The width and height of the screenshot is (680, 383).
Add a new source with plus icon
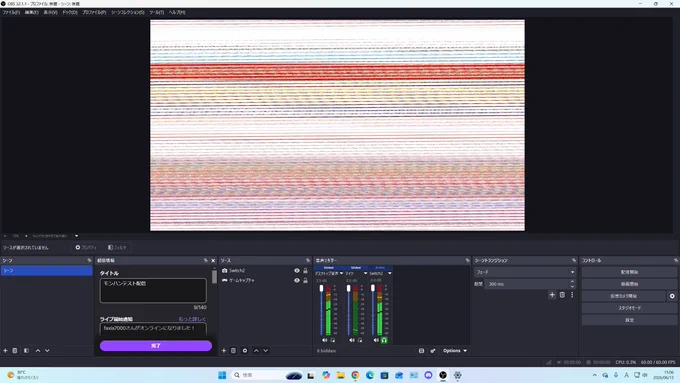point(224,350)
